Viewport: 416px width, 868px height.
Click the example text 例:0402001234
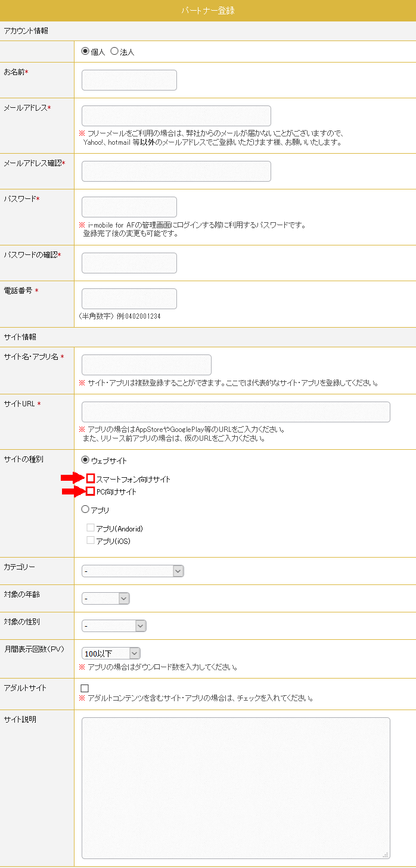coord(138,316)
